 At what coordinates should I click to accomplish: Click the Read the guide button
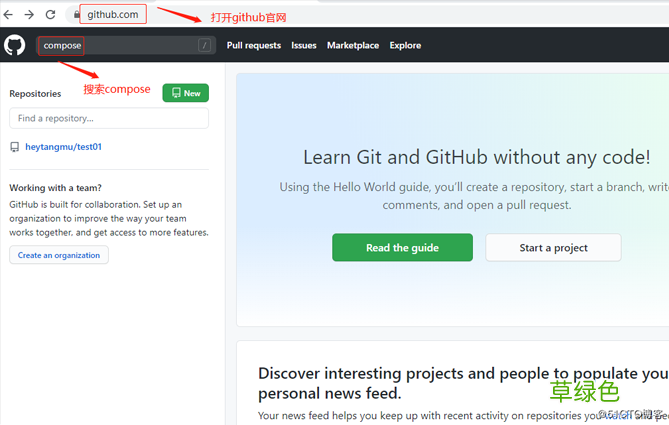[x=402, y=247]
